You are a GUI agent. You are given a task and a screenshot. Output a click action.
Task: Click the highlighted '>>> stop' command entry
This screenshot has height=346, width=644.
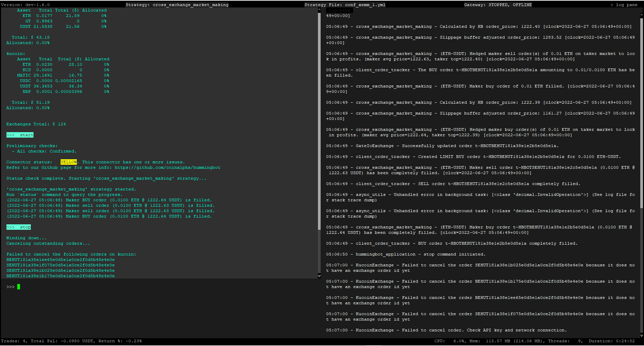point(18,227)
